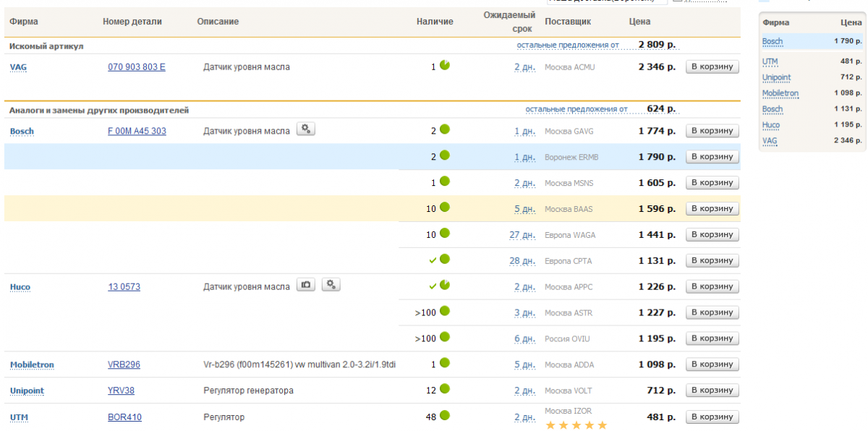Click Номер детали column header
The width and height of the screenshot is (868, 431).
tap(132, 22)
